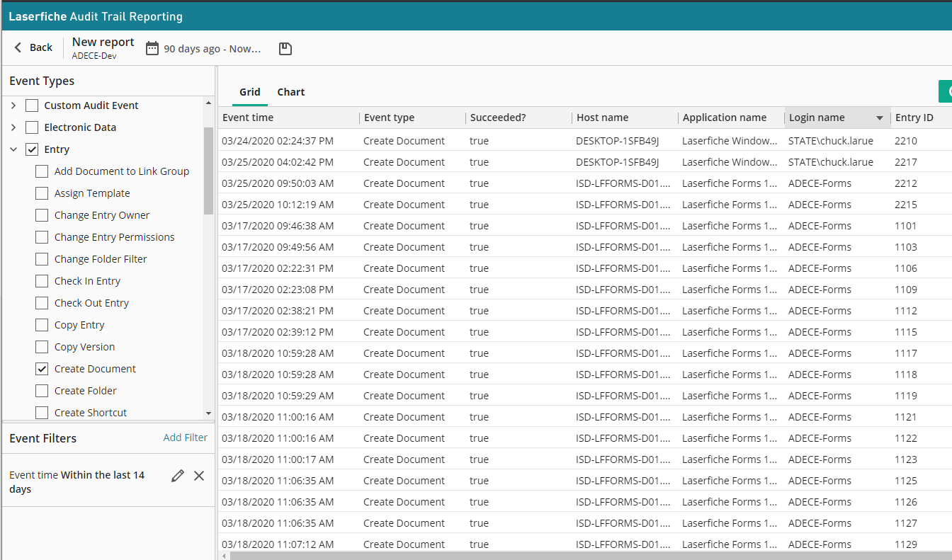Switch to the Chart tab
The width and height of the screenshot is (952, 560).
click(x=290, y=92)
